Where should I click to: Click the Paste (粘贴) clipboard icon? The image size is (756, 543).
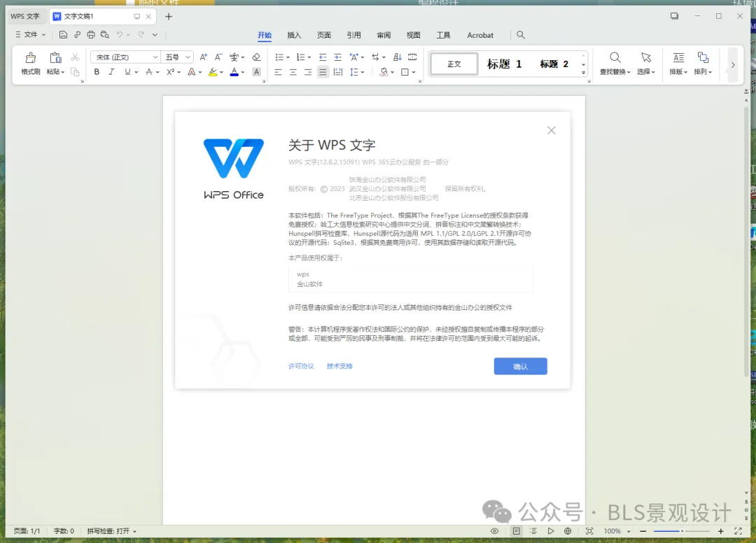tap(55, 58)
